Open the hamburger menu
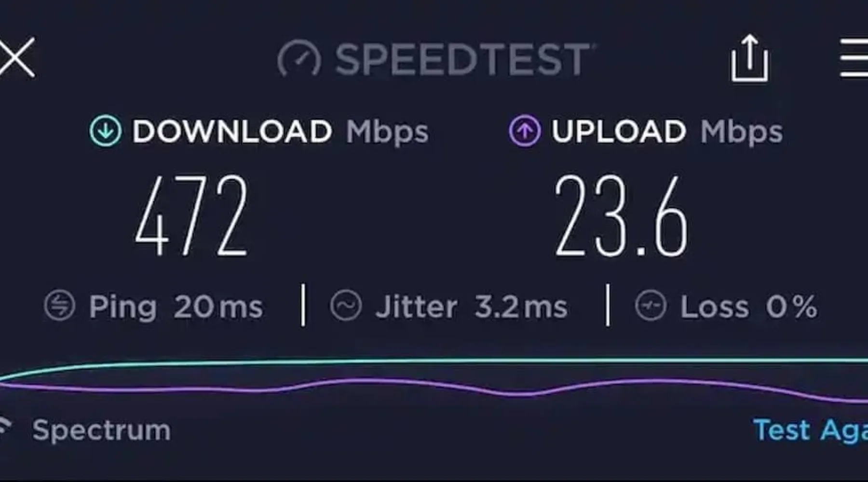This screenshot has width=868, height=482. (x=854, y=58)
